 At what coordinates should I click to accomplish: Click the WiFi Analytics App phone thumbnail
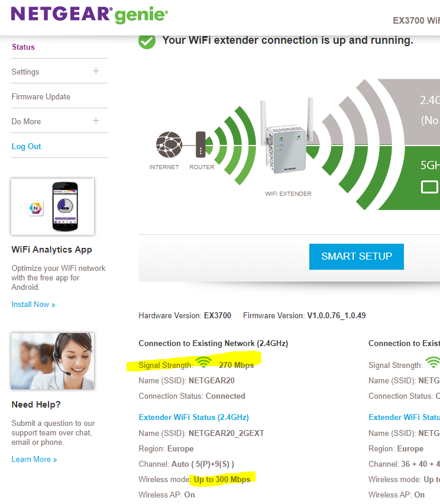53,206
